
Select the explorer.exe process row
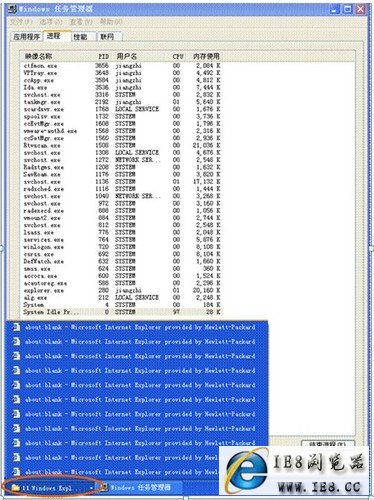pyautogui.click(x=122, y=290)
